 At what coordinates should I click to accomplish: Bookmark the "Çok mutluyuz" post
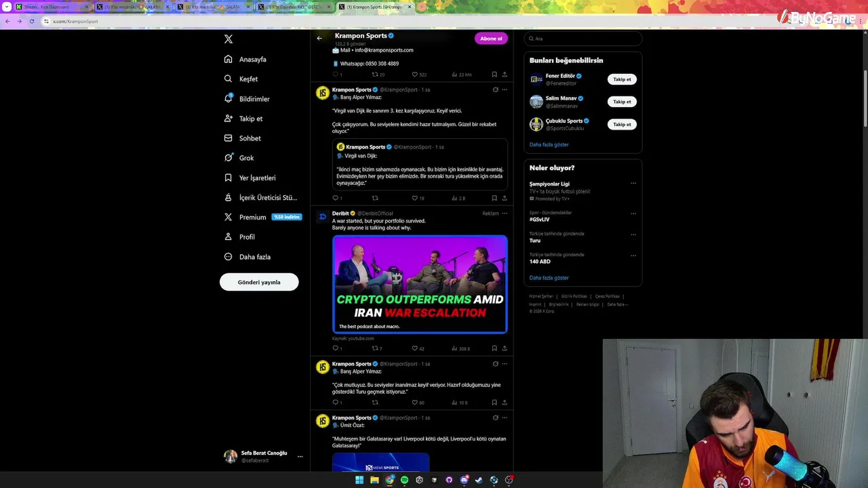point(494,403)
